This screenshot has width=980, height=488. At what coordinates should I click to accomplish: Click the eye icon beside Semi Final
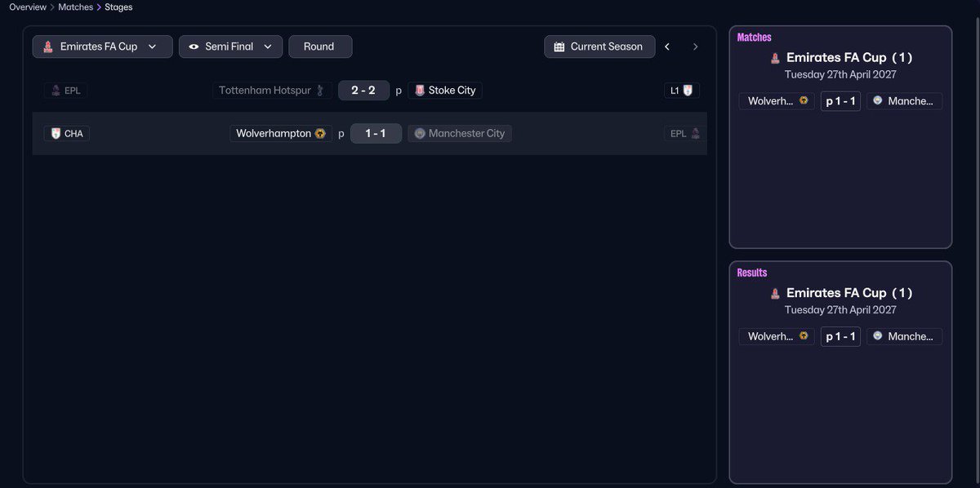click(x=194, y=47)
